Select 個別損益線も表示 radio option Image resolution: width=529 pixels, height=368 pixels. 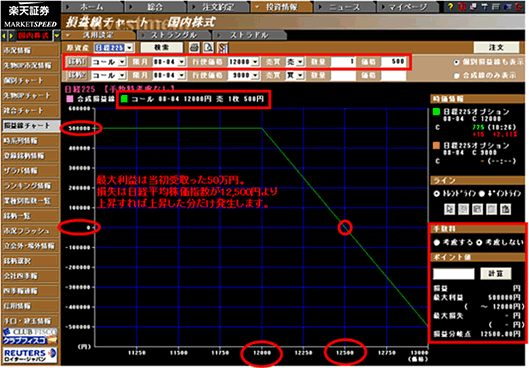click(x=456, y=62)
